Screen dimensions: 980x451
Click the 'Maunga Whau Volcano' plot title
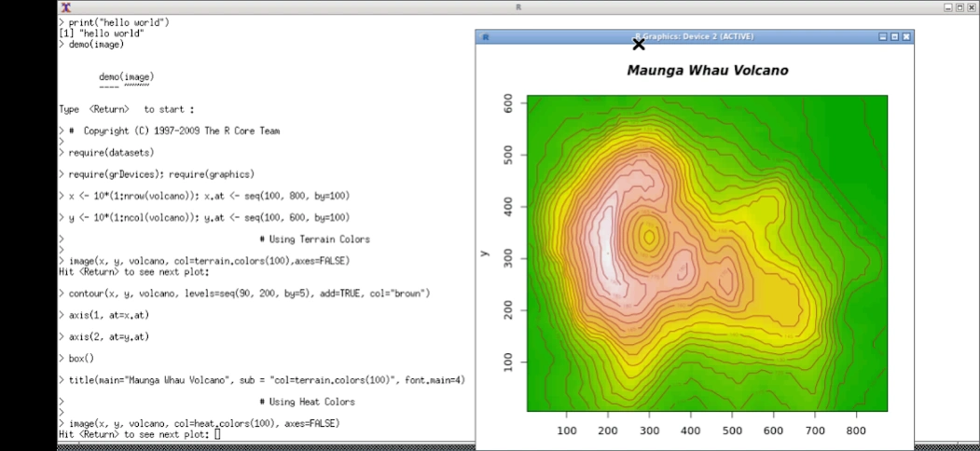click(707, 71)
